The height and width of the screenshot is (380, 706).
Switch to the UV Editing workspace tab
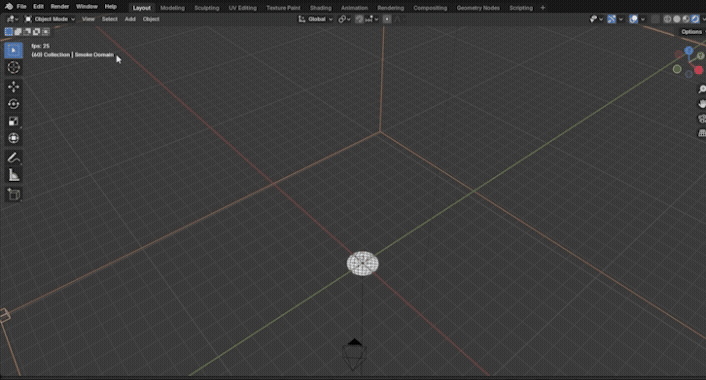[x=242, y=8]
